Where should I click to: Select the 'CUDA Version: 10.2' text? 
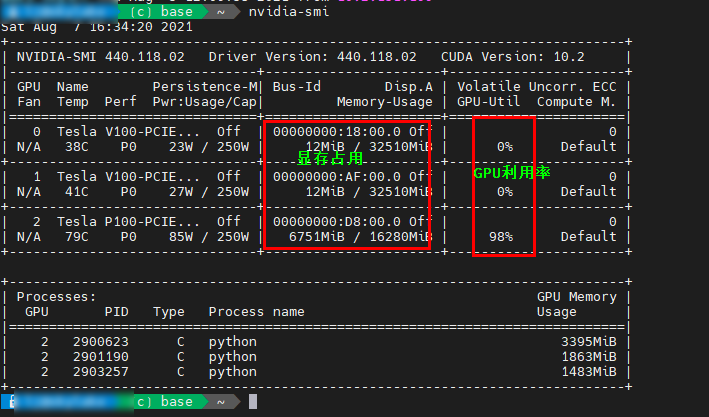pos(513,57)
